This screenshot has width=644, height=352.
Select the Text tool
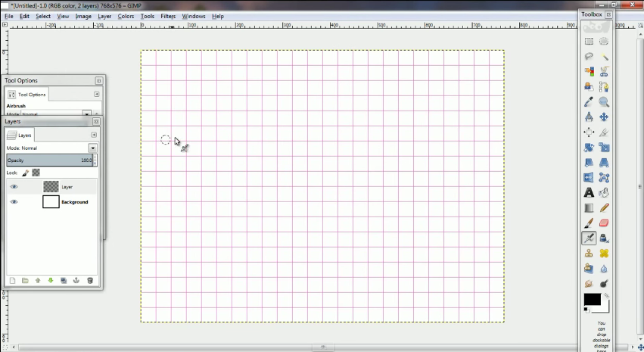(x=589, y=192)
